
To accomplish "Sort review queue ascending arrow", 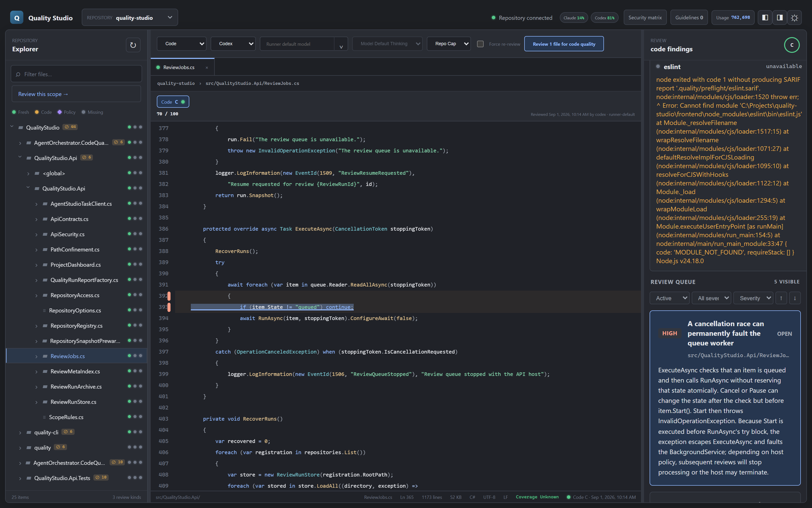I will click(x=781, y=298).
